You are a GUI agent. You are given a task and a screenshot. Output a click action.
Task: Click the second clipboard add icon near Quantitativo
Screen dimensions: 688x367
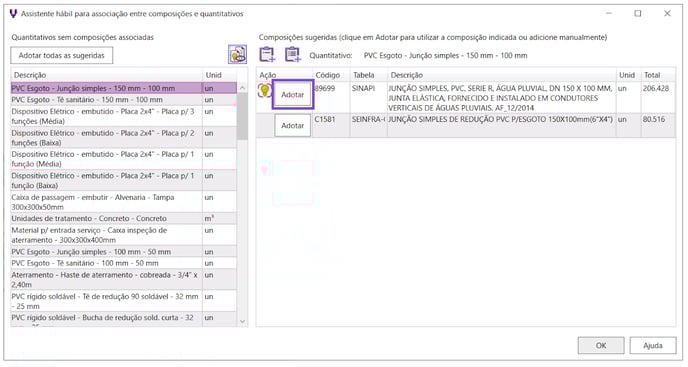(x=293, y=54)
